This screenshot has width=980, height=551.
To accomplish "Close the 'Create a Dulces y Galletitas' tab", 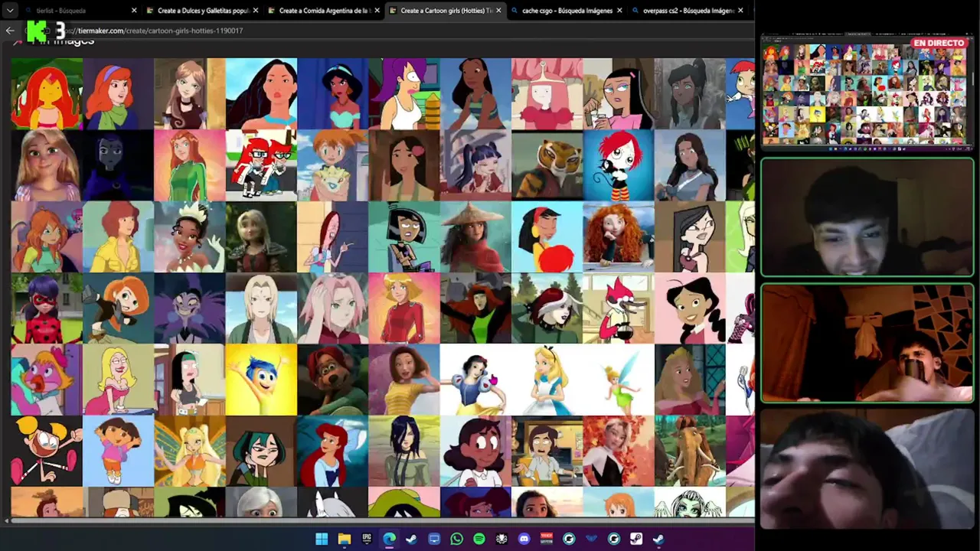I will pyautogui.click(x=256, y=11).
